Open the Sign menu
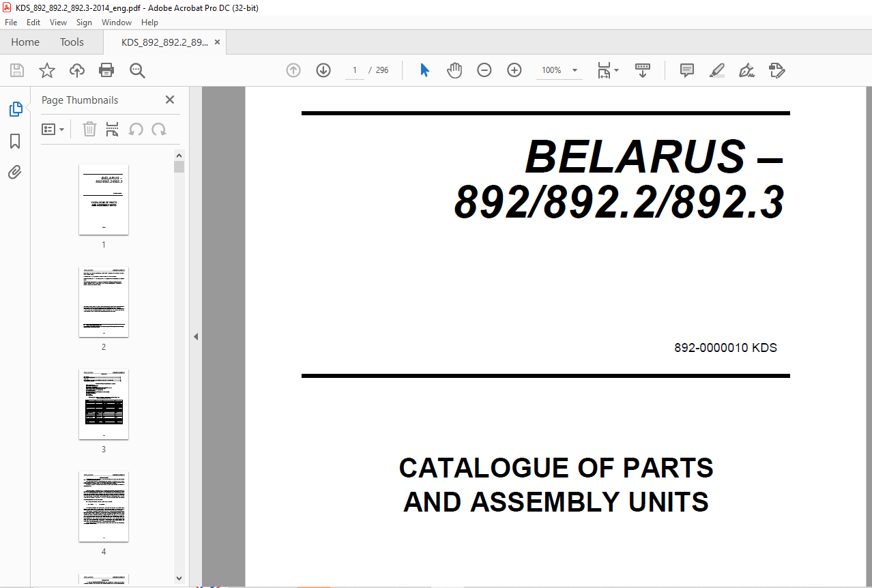Screen dimensions: 872x588 [x=84, y=23]
